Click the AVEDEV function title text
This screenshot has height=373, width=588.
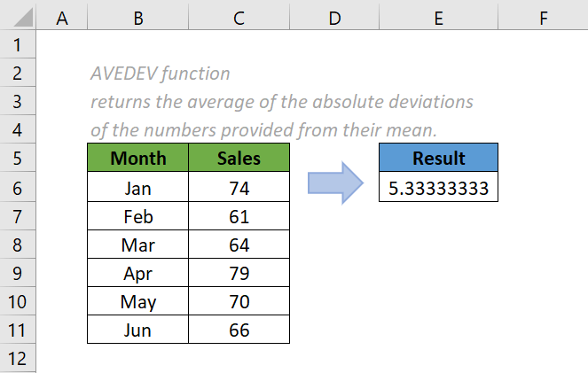point(161,74)
